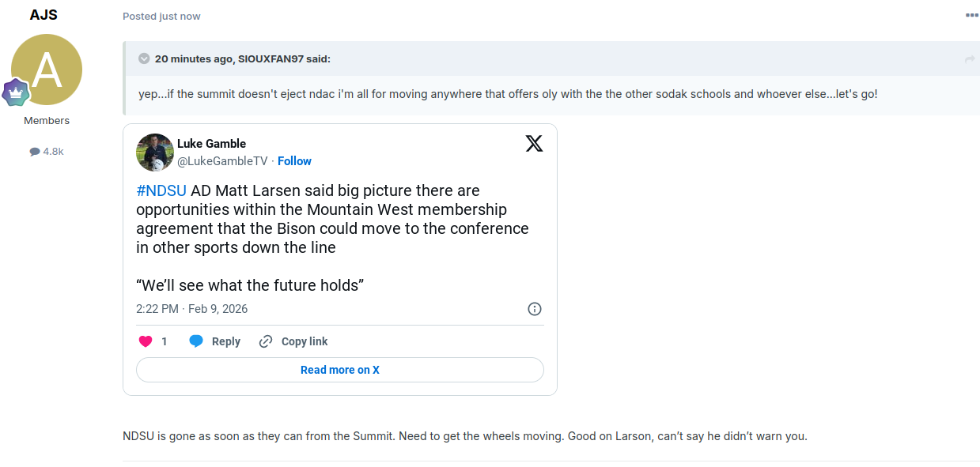This screenshot has width=980, height=467.
Task: Follow @LukeGambleTV on X
Action: point(294,161)
